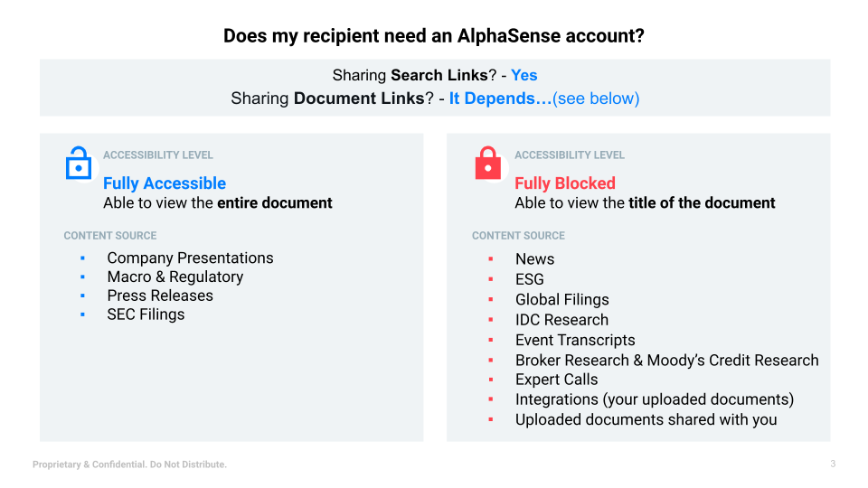The width and height of the screenshot is (868, 488).
Task: Click the 'Macro & Regulatory' list item
Action: point(175,277)
